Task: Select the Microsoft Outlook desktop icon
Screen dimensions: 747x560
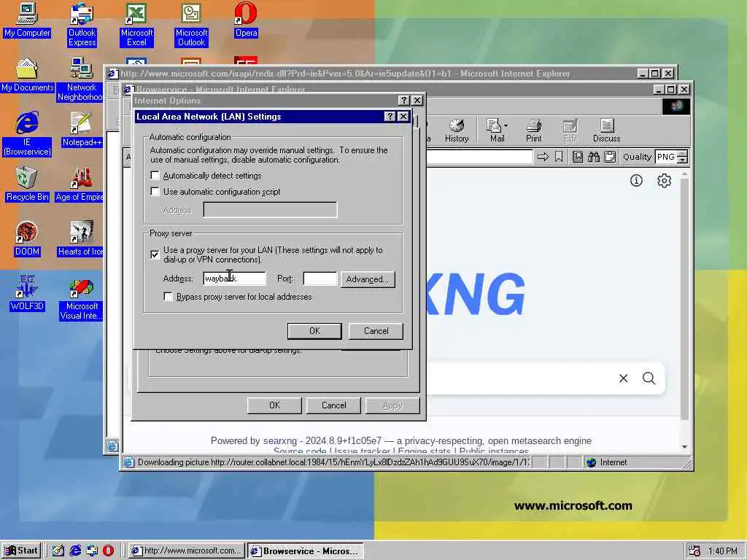Action: coord(191,25)
